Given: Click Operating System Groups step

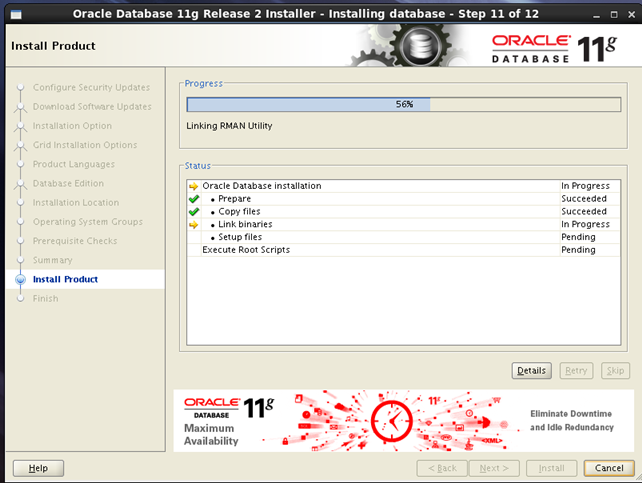Looking at the screenshot, I should (88, 221).
